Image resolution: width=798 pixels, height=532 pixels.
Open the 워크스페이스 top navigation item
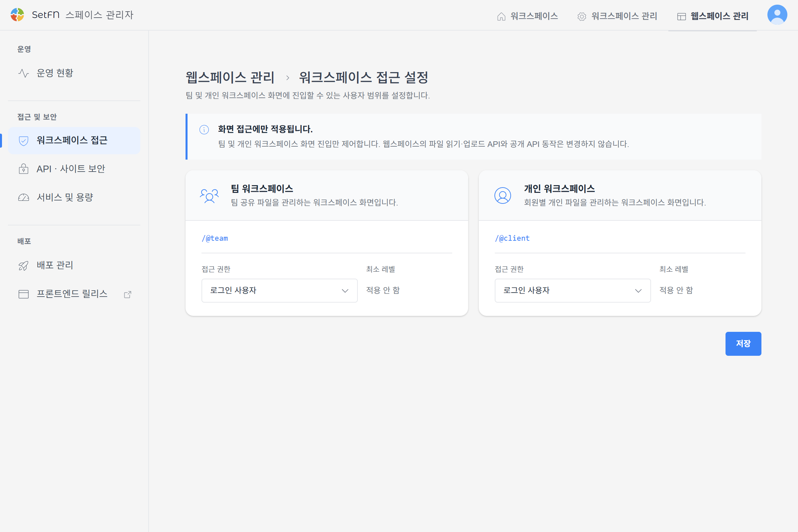point(527,16)
